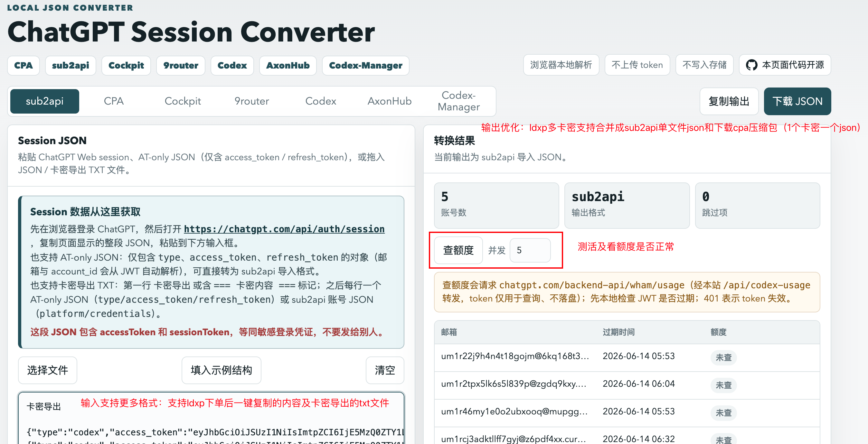Activate the sub2api tab
The image size is (868, 444).
pyautogui.click(x=45, y=101)
